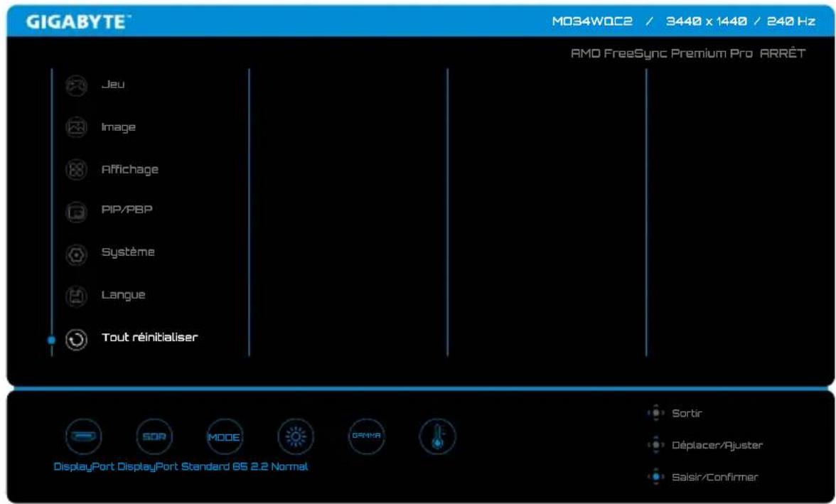Select the PIP/PBP icon
Screen dimensions: 836x504
76,212
